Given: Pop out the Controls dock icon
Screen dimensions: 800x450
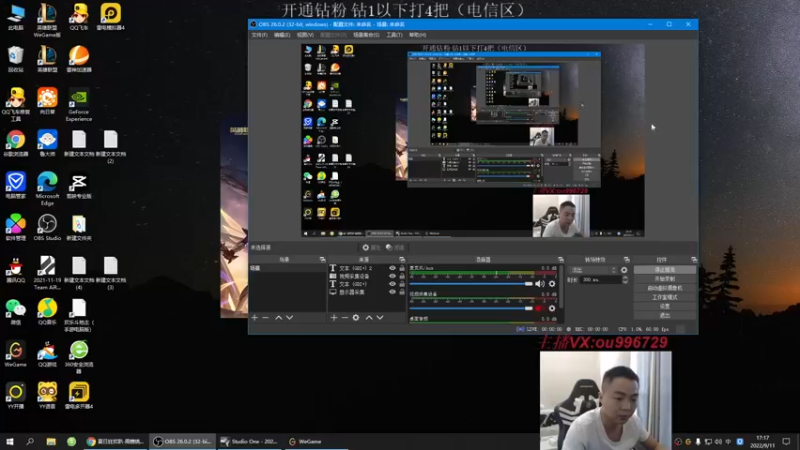Looking at the screenshot, I should tap(694, 260).
